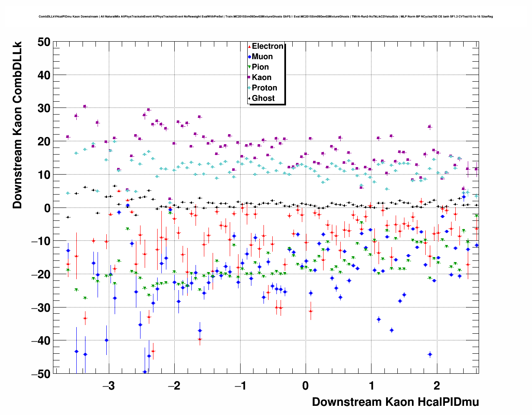The width and height of the screenshot is (532, 415).
Task: Click the −1 tick label on x-axis
Action: pyautogui.click(x=240, y=386)
